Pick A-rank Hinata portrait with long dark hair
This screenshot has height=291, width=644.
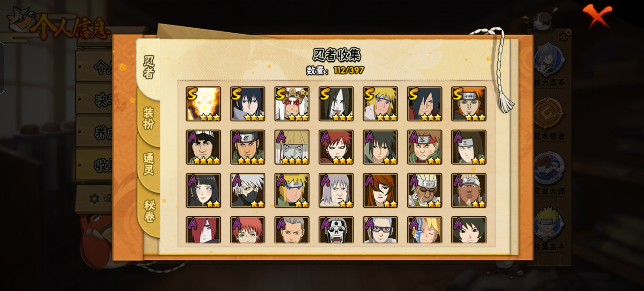point(203,190)
